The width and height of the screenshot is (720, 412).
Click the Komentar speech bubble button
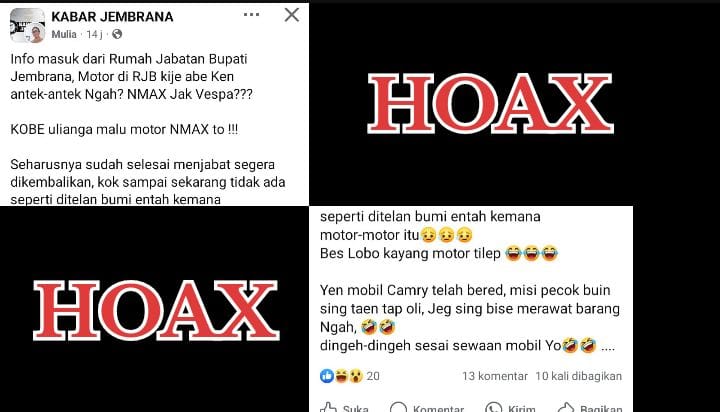point(427,408)
